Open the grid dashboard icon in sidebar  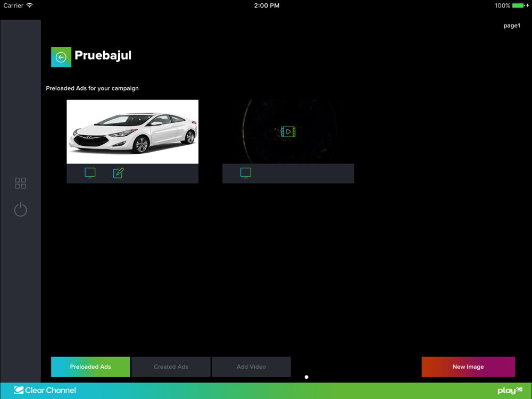coord(20,183)
